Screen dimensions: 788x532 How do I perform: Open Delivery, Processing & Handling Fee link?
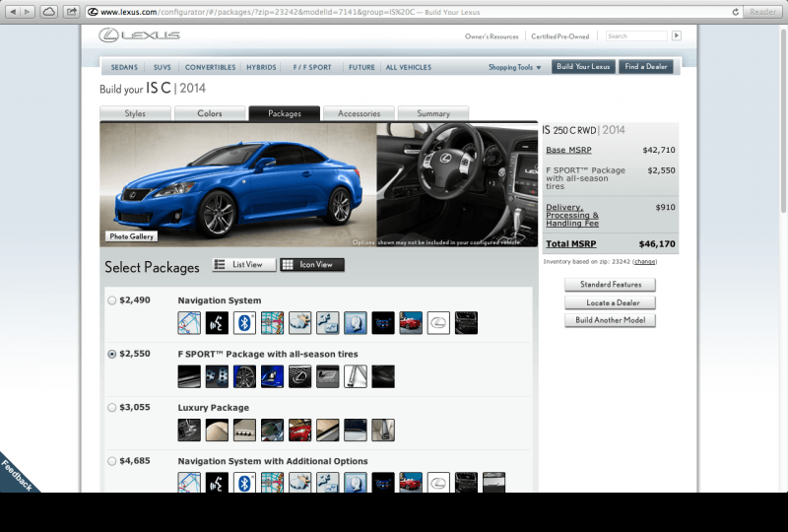click(572, 215)
